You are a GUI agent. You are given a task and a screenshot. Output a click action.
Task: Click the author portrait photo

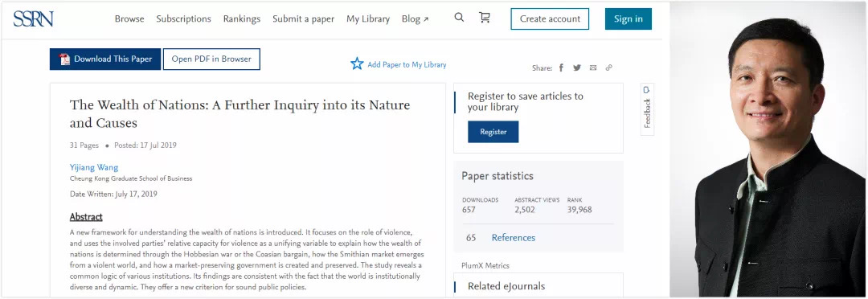coord(768,149)
